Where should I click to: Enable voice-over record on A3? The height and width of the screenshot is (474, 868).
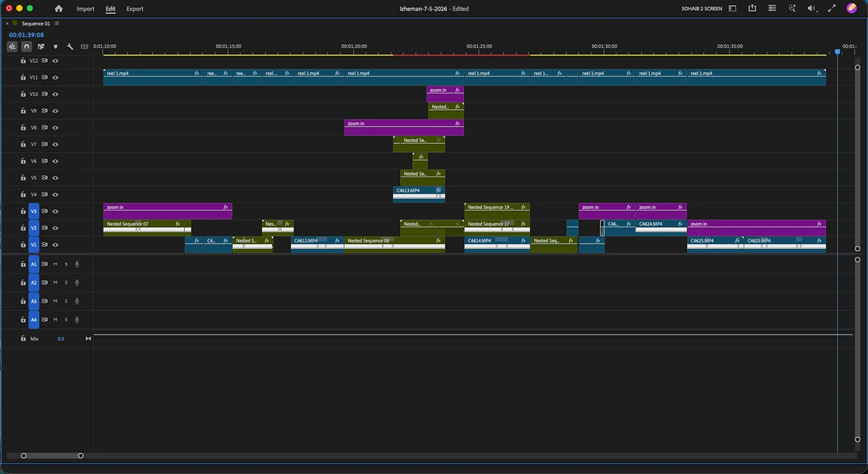click(x=77, y=301)
